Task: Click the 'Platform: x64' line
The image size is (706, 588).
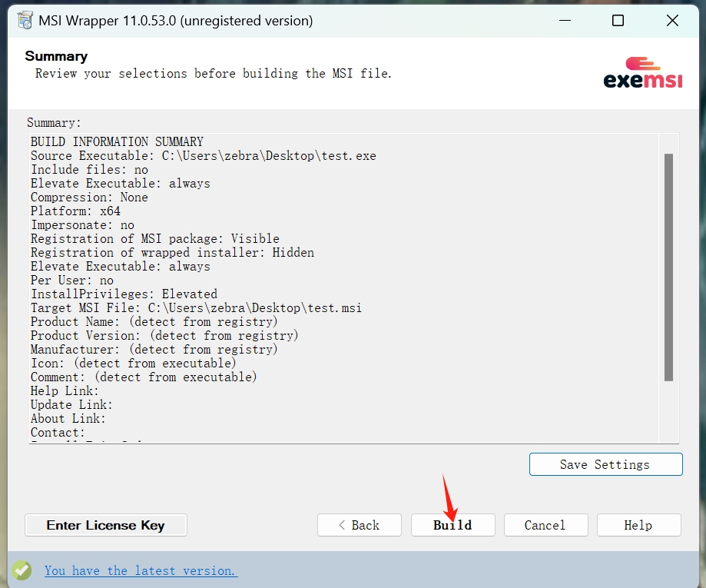Action: click(75, 211)
